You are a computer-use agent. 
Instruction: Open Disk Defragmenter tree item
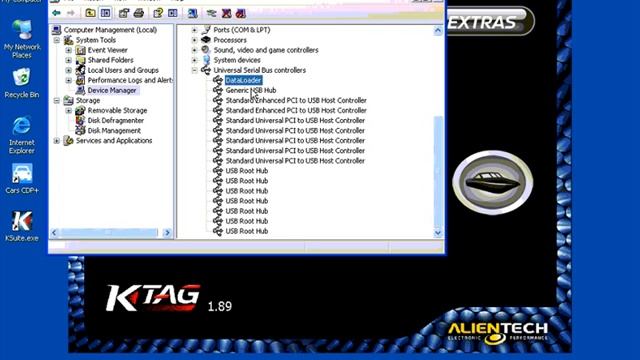tap(116, 120)
